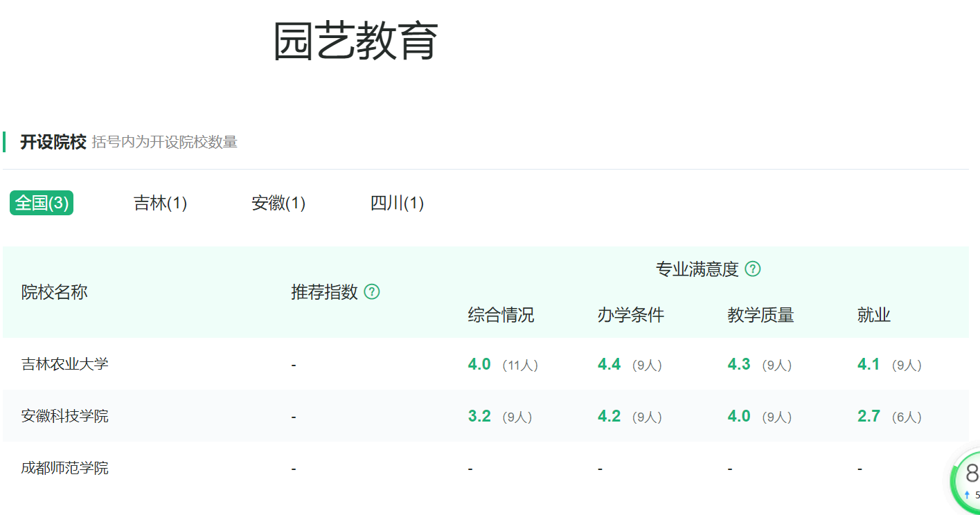Click the (11人) respondent count
980x515 pixels.
click(x=521, y=364)
